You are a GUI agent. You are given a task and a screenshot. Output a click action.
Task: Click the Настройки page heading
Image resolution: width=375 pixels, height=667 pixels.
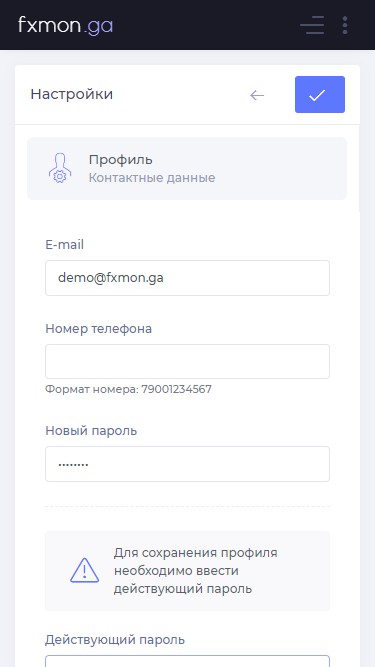(72, 94)
